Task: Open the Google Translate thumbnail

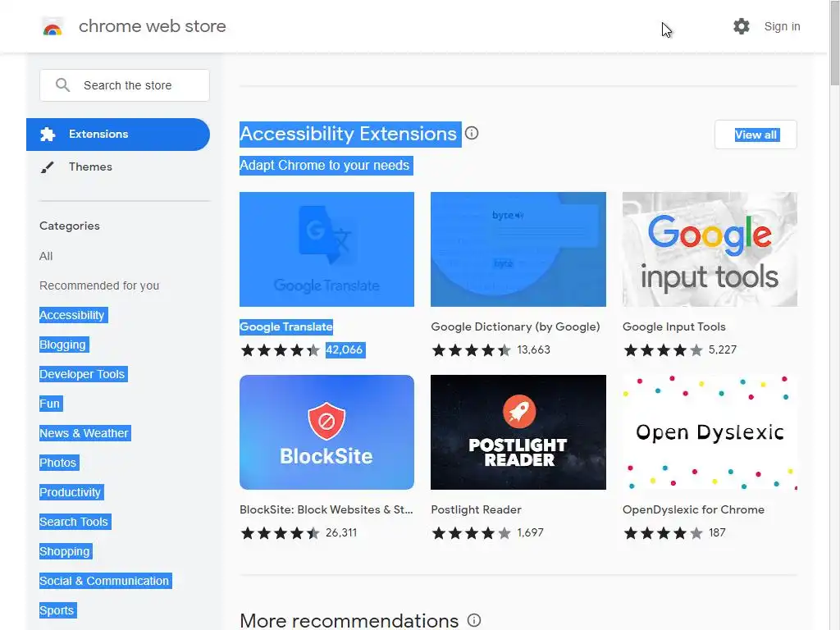Action: [326, 249]
